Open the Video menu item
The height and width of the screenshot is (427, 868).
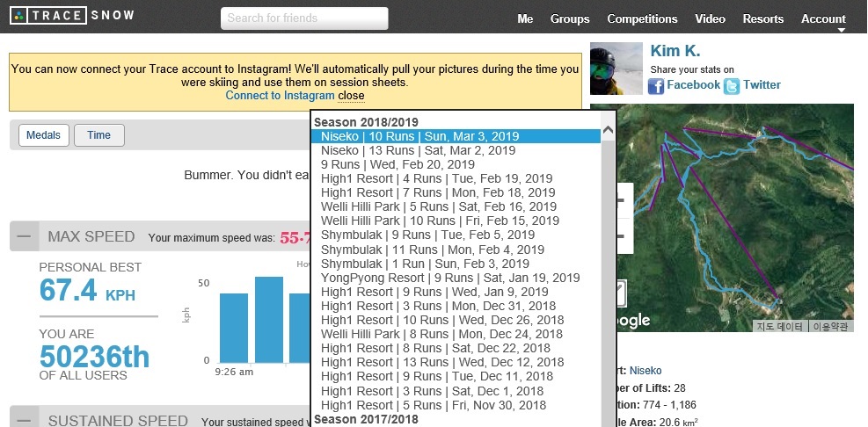(711, 18)
